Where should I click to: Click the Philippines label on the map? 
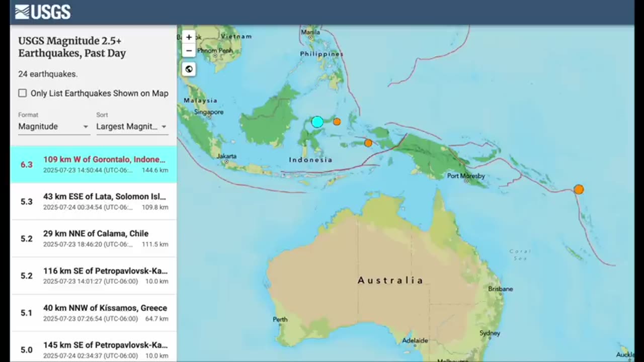(x=321, y=54)
